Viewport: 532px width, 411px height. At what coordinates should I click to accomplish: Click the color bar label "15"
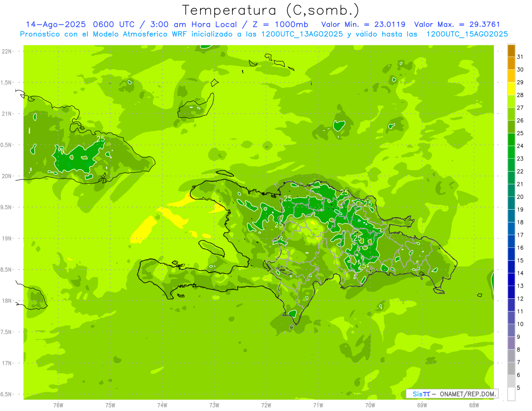tap(520, 260)
